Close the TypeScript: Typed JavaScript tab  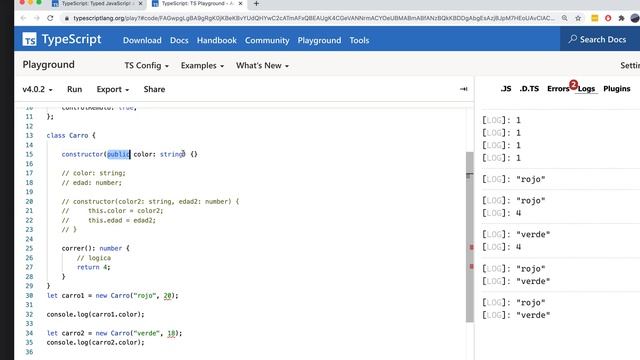pyautogui.click(x=140, y=4)
